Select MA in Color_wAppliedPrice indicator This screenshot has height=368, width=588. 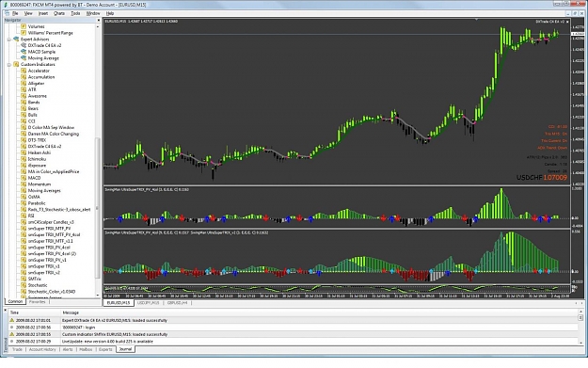[54, 172]
